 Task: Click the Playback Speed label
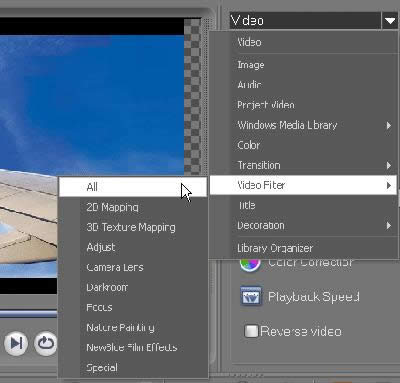[x=314, y=297]
